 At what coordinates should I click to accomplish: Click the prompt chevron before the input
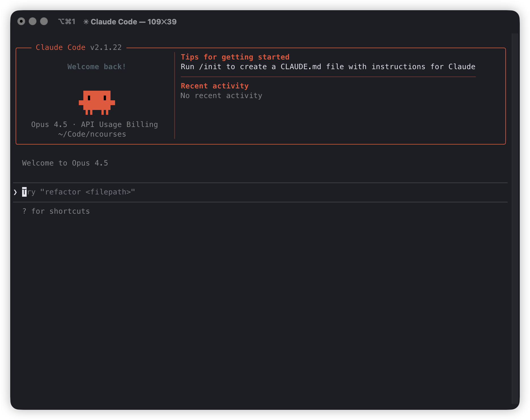(15, 192)
